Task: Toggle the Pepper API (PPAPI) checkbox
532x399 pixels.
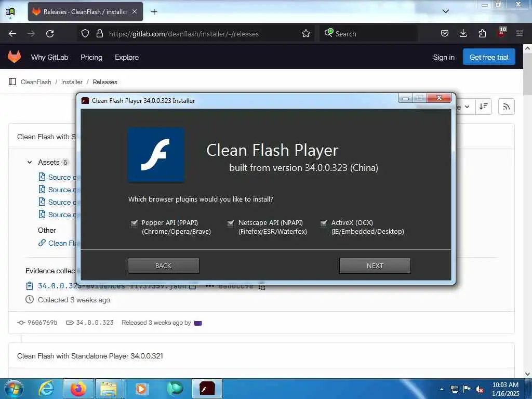Action: point(134,223)
